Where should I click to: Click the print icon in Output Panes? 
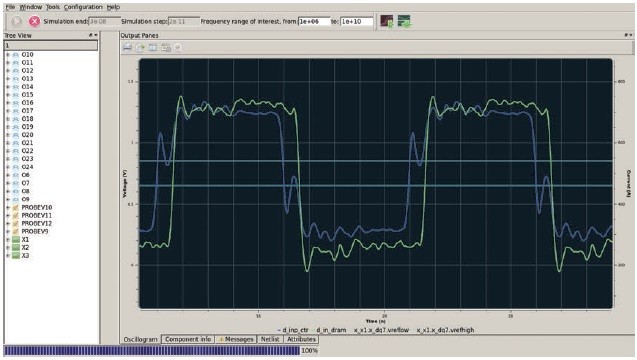pos(128,48)
